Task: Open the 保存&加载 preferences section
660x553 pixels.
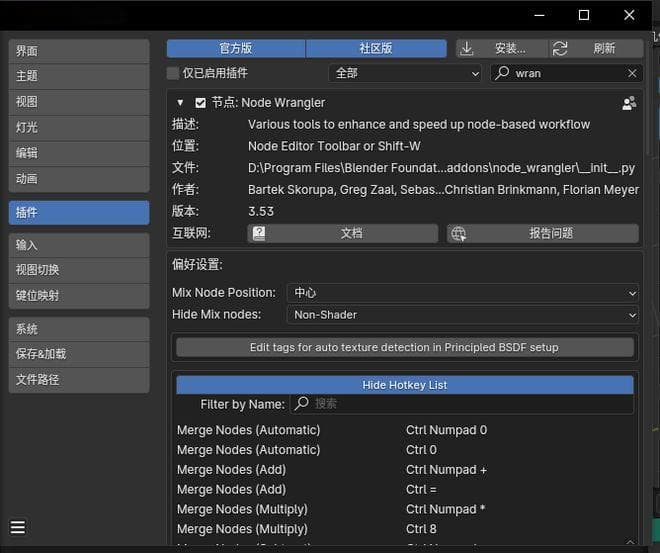Action: (x=79, y=354)
